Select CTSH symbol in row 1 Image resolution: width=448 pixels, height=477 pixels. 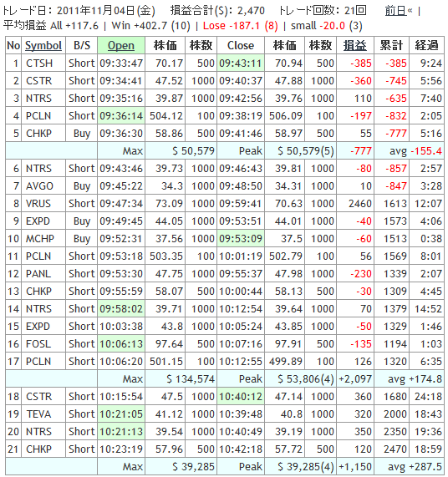tap(39, 63)
